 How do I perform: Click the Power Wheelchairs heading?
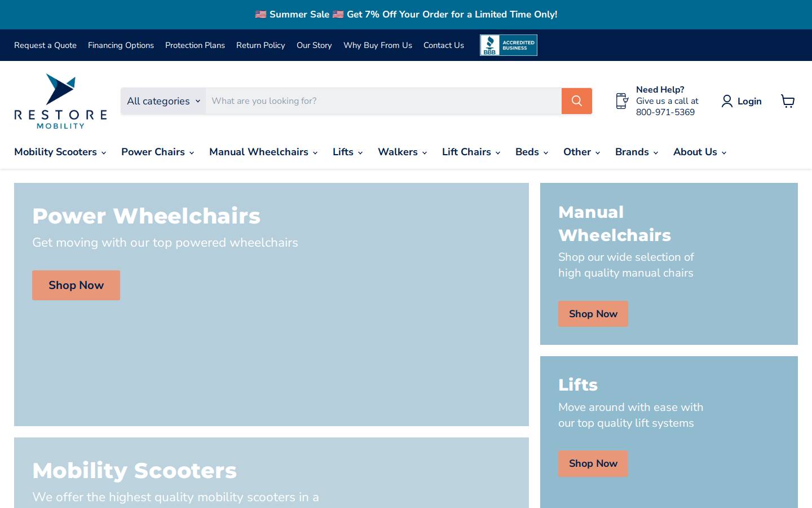[x=147, y=216]
